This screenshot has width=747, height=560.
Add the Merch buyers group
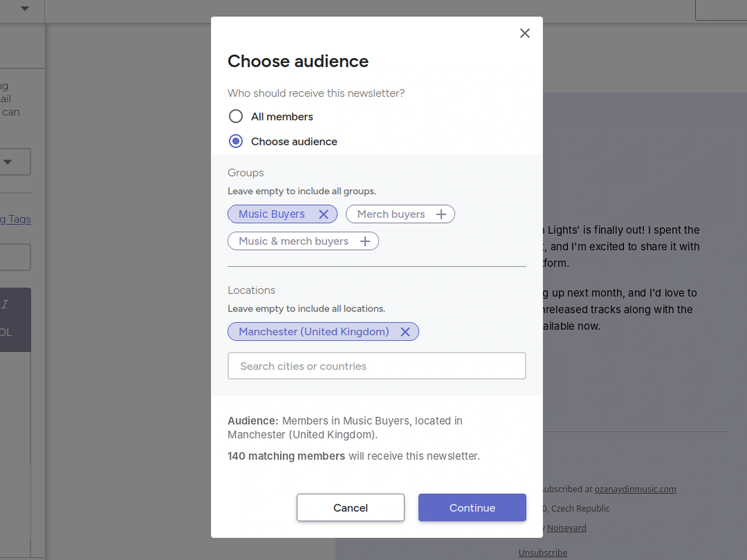point(441,214)
